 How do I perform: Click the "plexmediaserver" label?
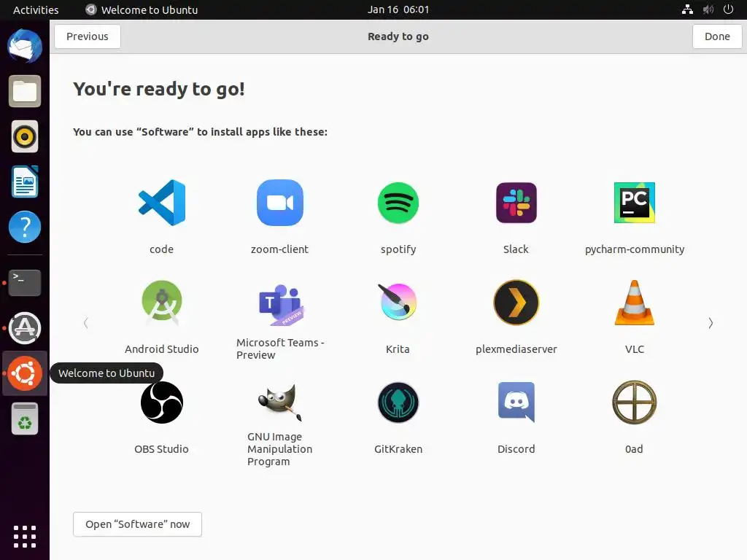click(516, 349)
